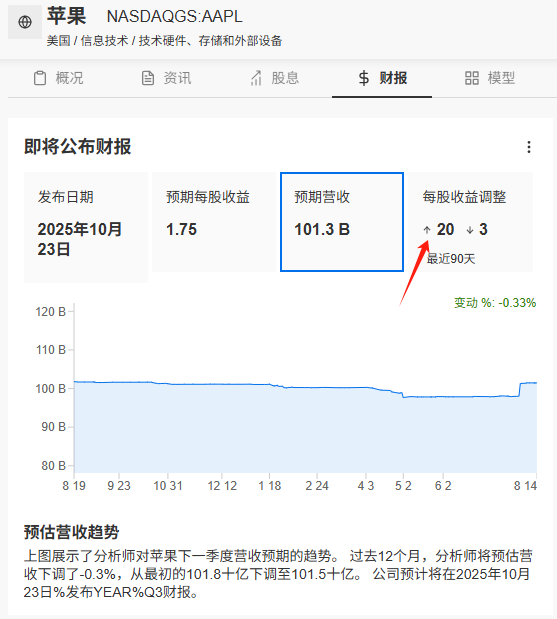Select the 预期每股收益 card

214,222
